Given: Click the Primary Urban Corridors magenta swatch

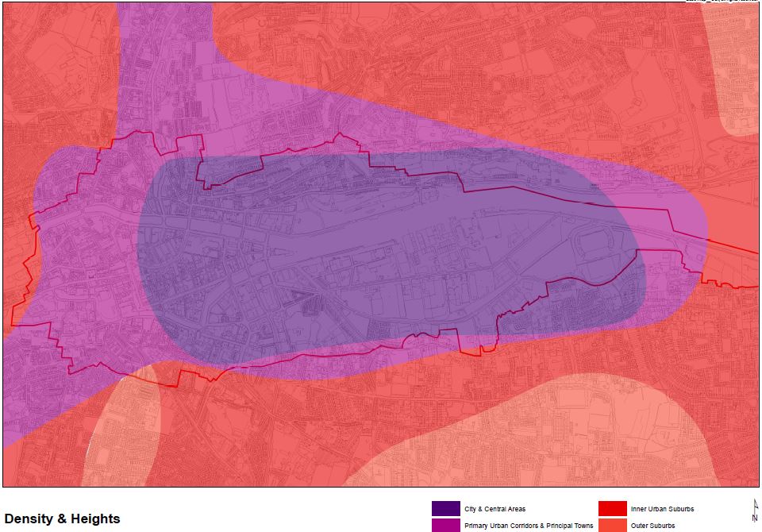Looking at the screenshot, I should pos(445,525).
